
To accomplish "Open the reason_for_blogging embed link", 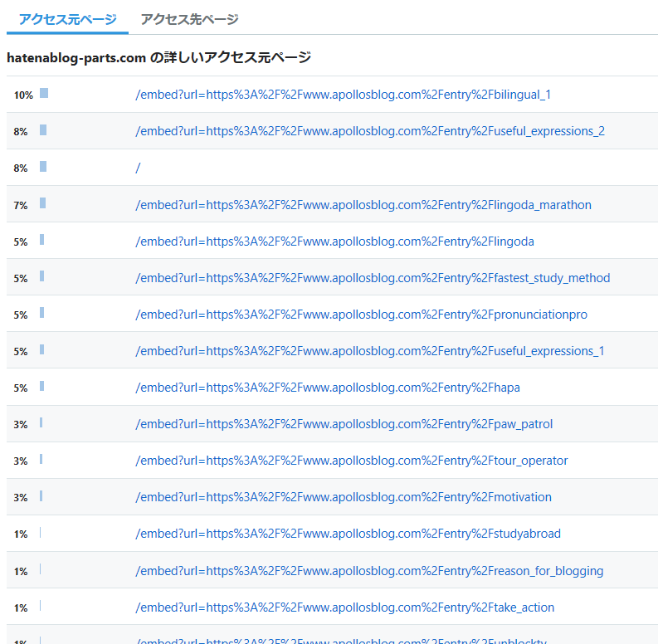I will pyautogui.click(x=369, y=571).
